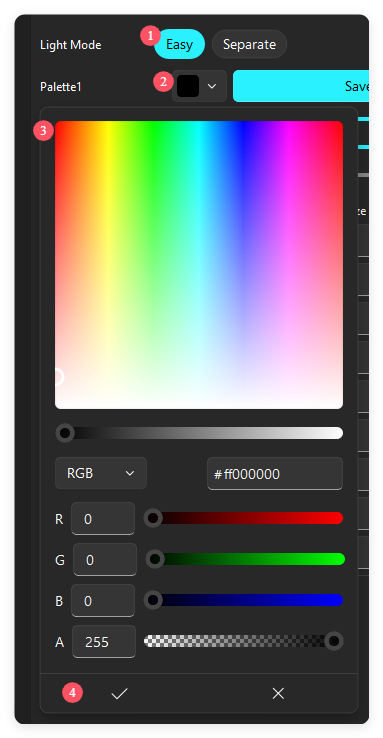The width and height of the screenshot is (383, 738).
Task: Select Easy light mode
Action: pos(179,44)
